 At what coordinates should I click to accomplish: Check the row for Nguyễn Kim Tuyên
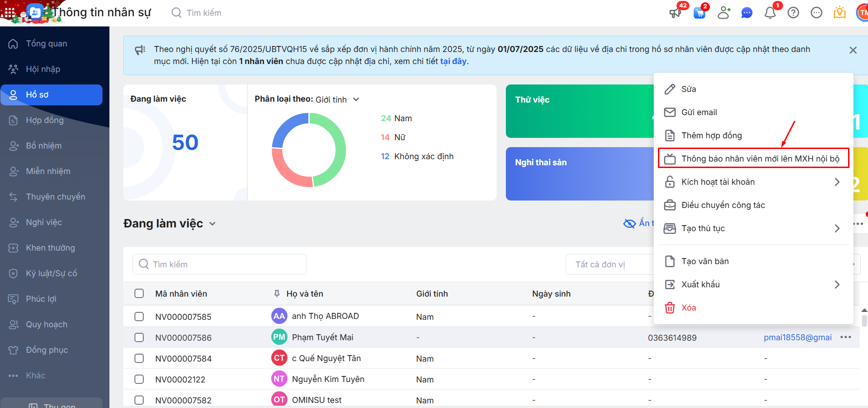point(139,379)
